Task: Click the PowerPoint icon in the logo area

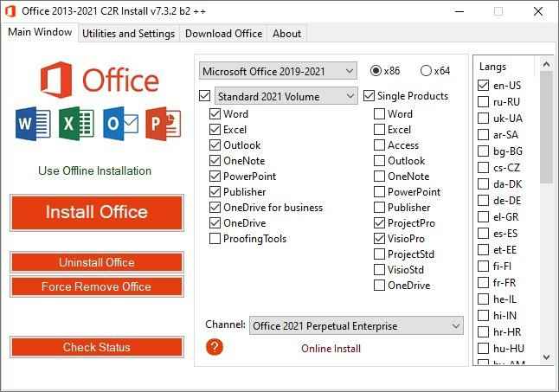Action: click(x=163, y=124)
